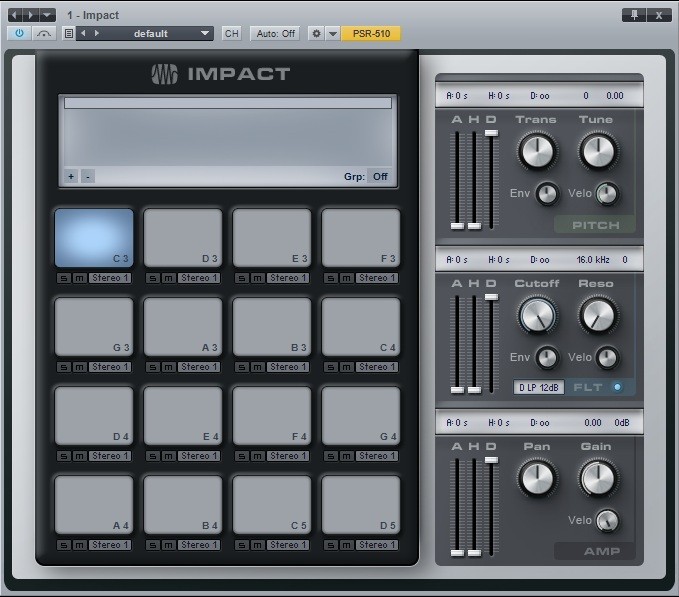This screenshot has height=597, width=679.
Task: Click the sample name field in the display
Action: pos(228,103)
